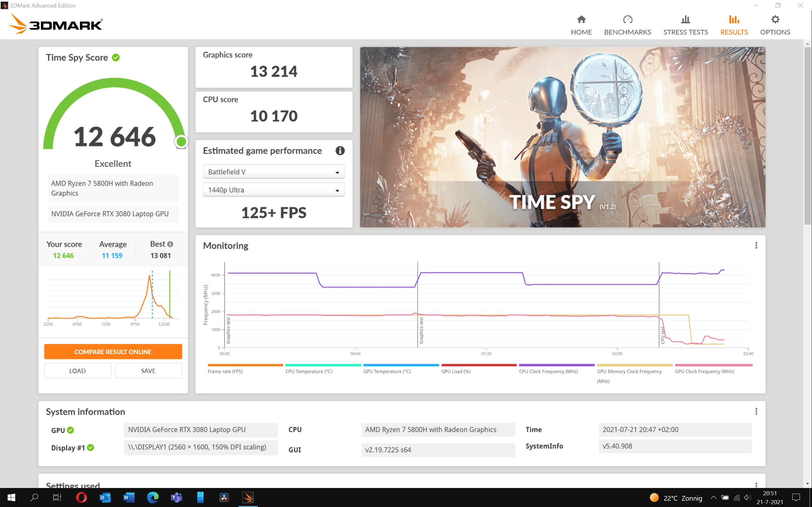
Task: Click Compare Result Online button
Action: click(x=113, y=352)
